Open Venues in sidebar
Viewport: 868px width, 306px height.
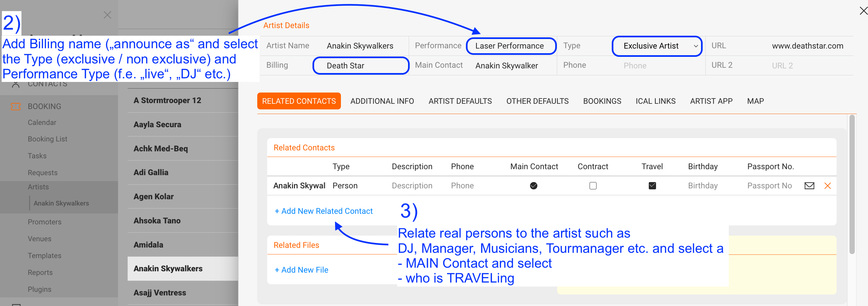(39, 239)
